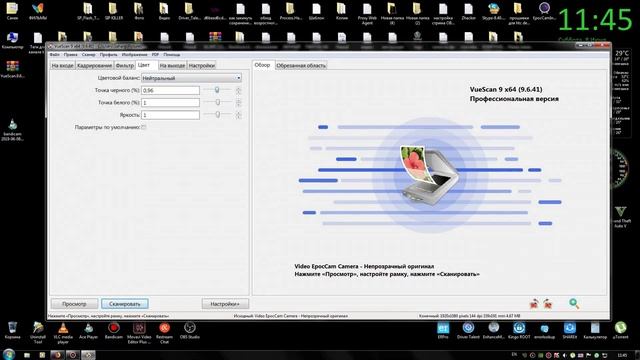Image resolution: width=640 pixels, height=360 pixels.
Task: Open the PDF menu
Action: click(x=155, y=54)
